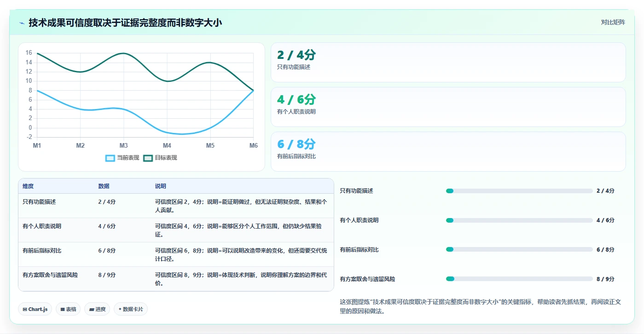644x334 pixels.
Task: Click description starting 可信度区间 6，8分
Action: pos(241,254)
